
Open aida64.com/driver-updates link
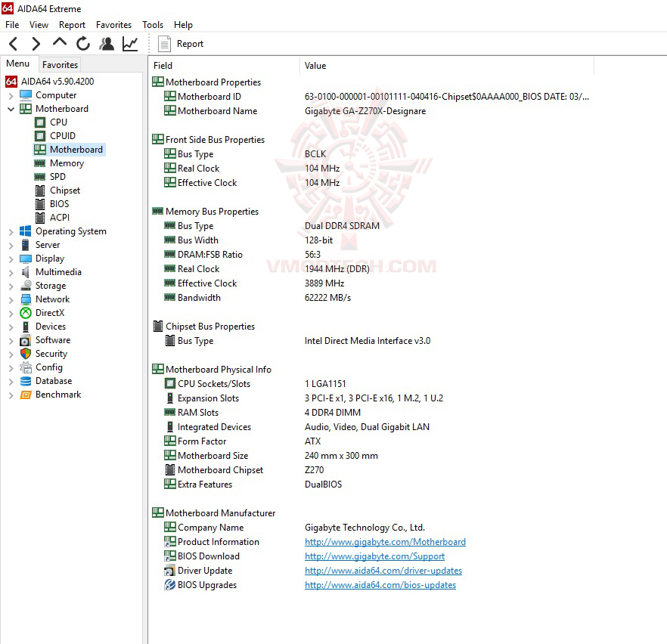click(x=383, y=571)
